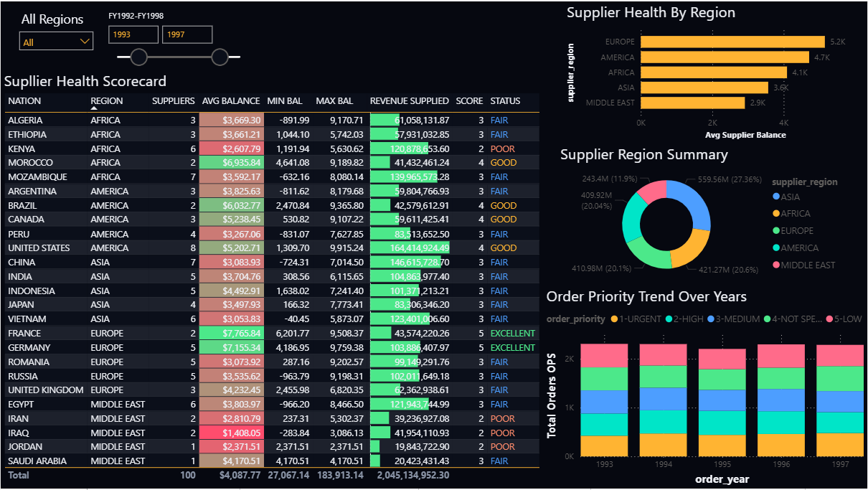Select the CHINA nation cell
This screenshot has height=490, width=868.
click(x=20, y=263)
